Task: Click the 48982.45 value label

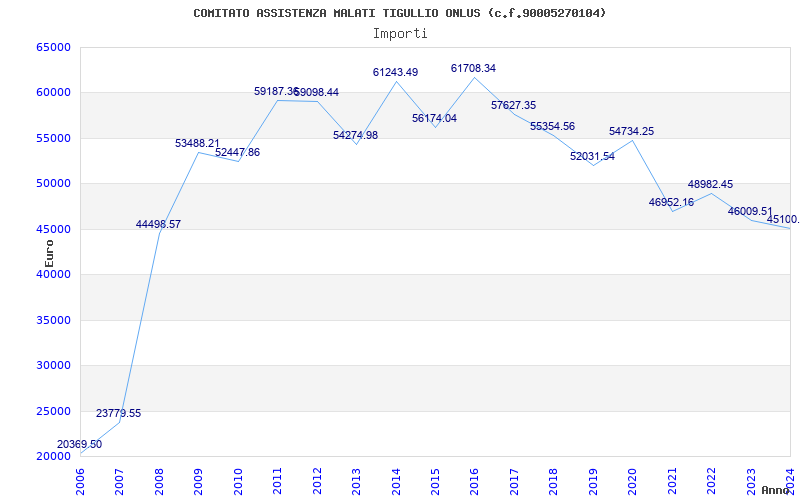Action: pos(710,184)
